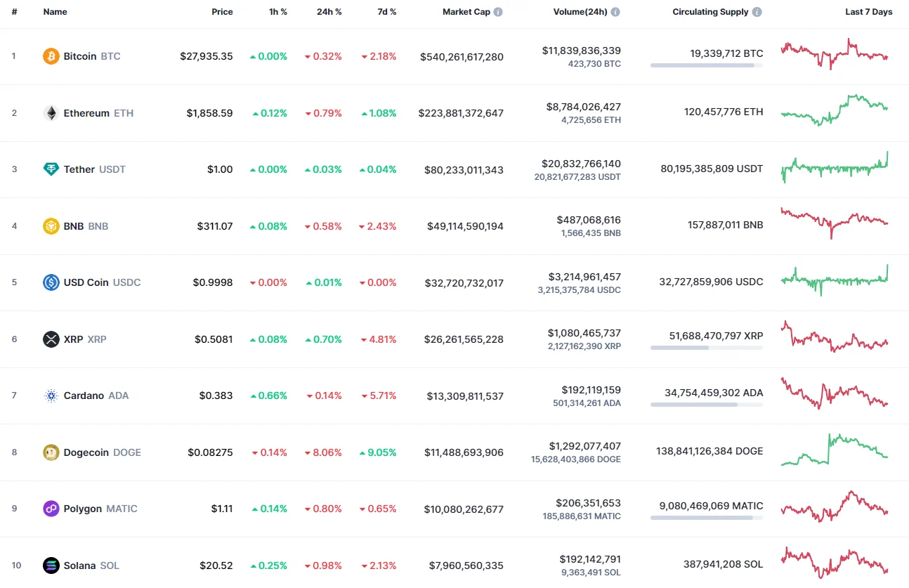Open the Name column header
The width and height of the screenshot is (909, 588).
pyautogui.click(x=55, y=11)
